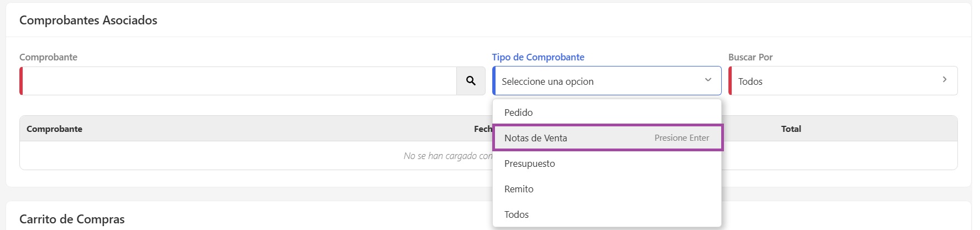Click the blue Tipo de Comprobante label
980x230 pixels.
[538, 57]
